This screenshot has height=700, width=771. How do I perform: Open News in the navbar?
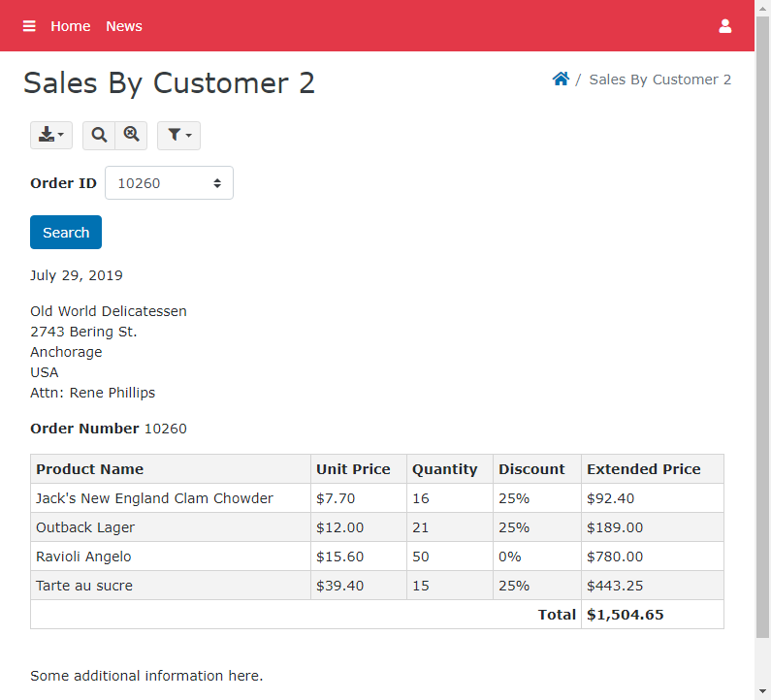[x=124, y=26]
